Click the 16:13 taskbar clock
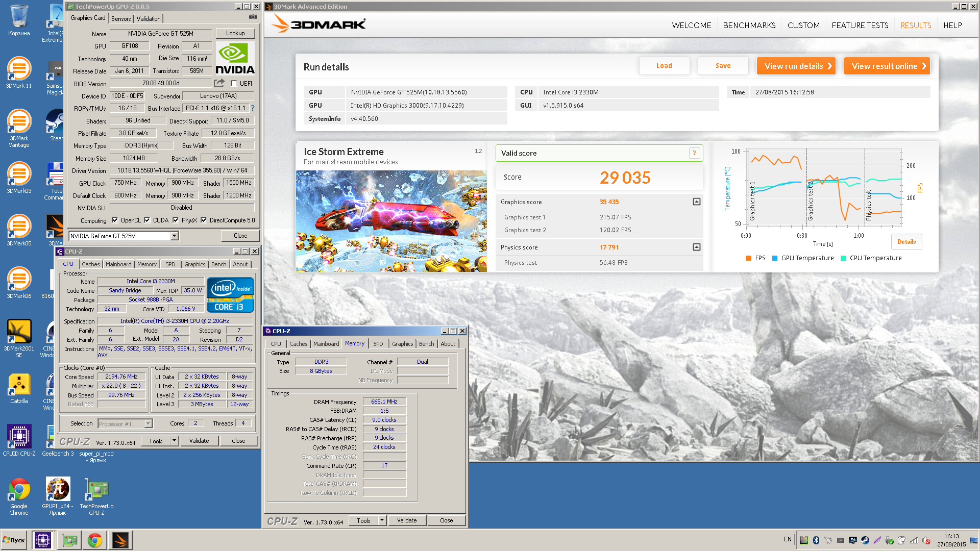 [951, 537]
